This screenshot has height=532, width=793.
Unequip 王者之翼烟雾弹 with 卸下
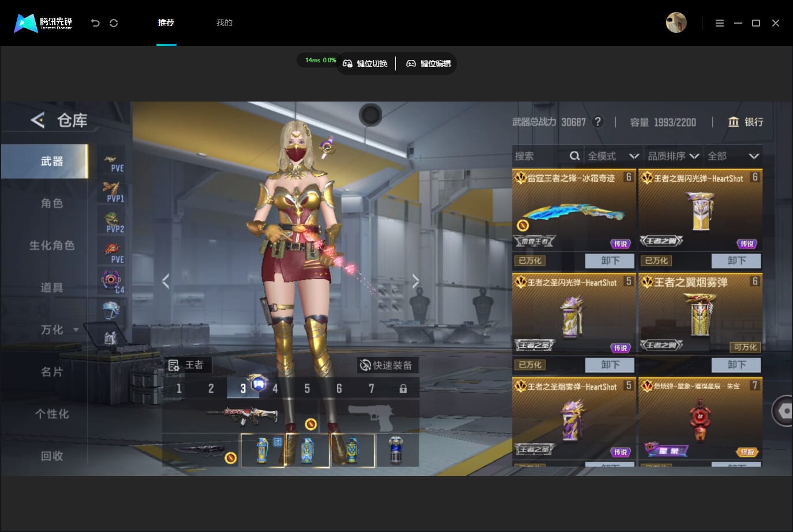pos(736,365)
